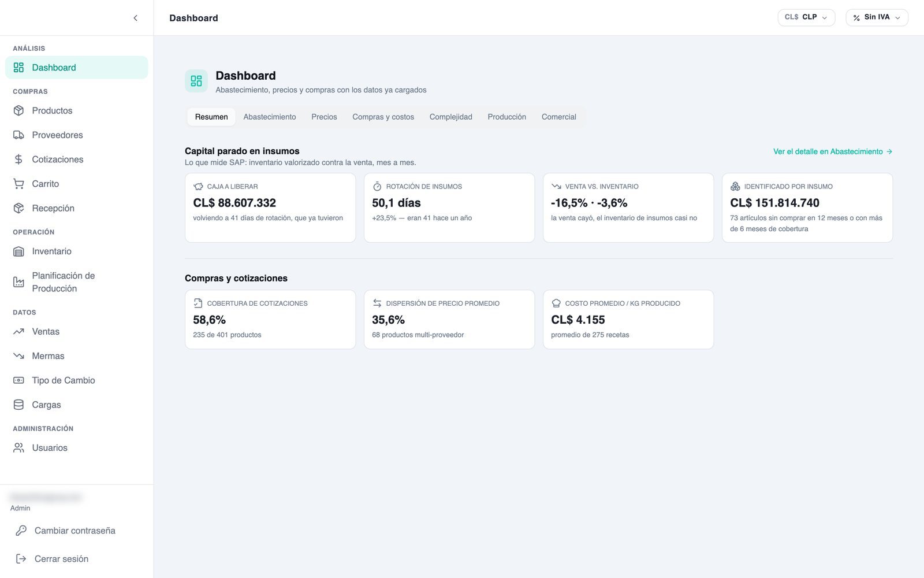
Task: Click the Ventas trending-up icon
Action: (18, 332)
